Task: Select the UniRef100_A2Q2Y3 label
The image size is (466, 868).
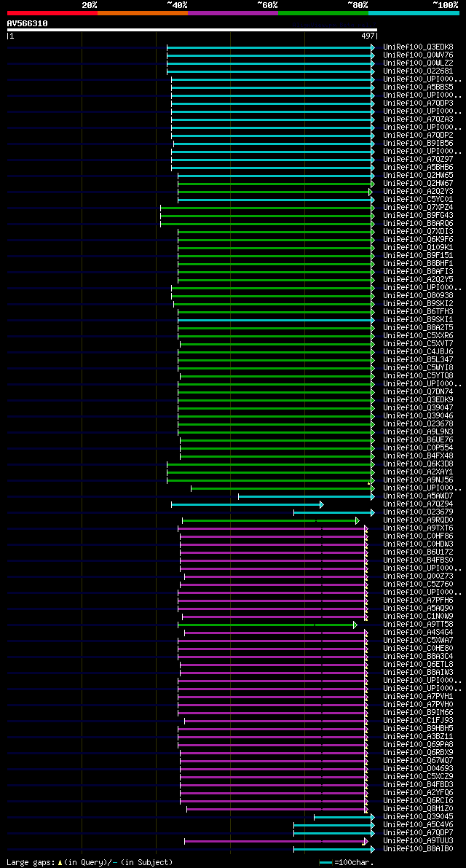Action: [418, 192]
